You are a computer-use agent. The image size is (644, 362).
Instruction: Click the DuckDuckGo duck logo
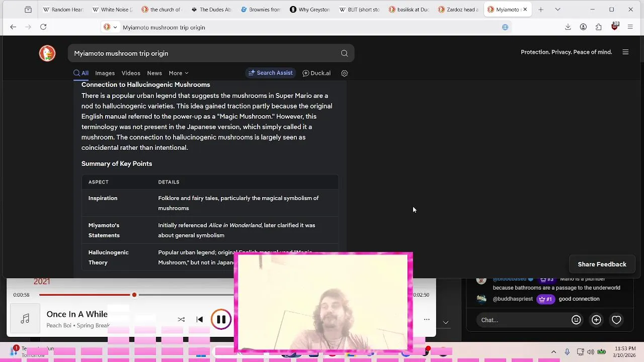pyautogui.click(x=47, y=53)
